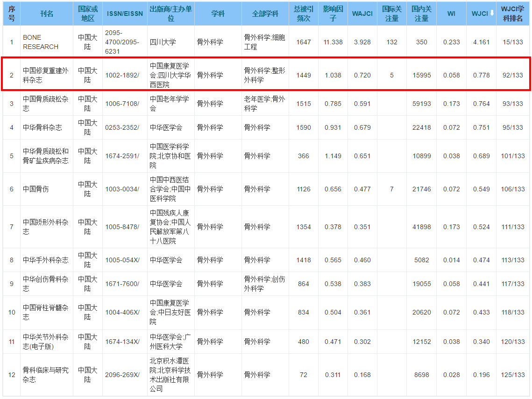The image size is (532, 399).
Task: Sort by 影响因子 header
Action: click(x=333, y=14)
